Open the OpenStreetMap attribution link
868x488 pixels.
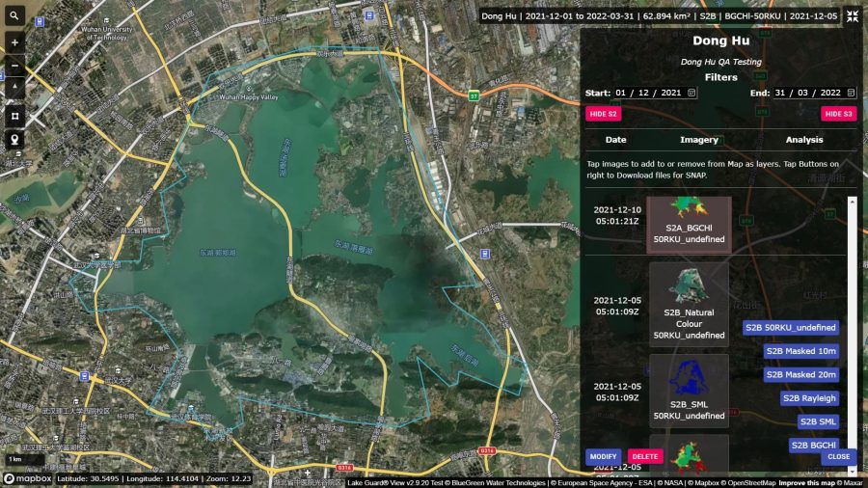point(749,483)
